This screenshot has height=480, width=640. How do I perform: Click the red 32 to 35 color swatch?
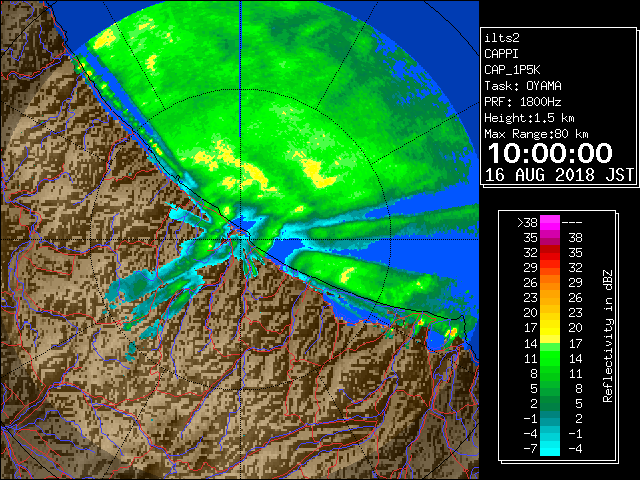[550, 253]
